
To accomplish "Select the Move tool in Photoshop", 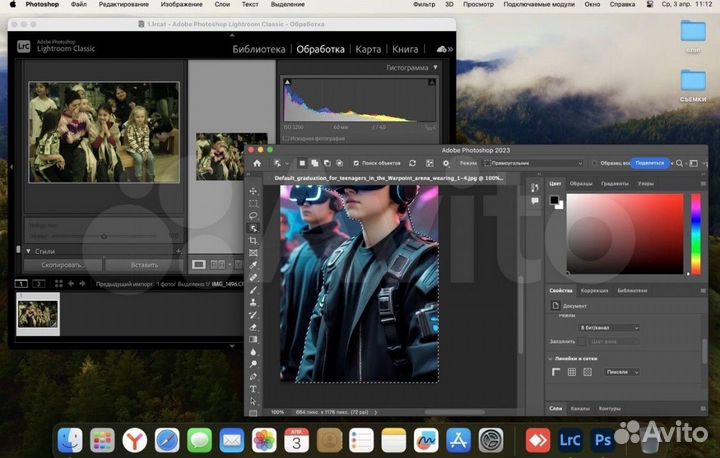I will coord(253,190).
